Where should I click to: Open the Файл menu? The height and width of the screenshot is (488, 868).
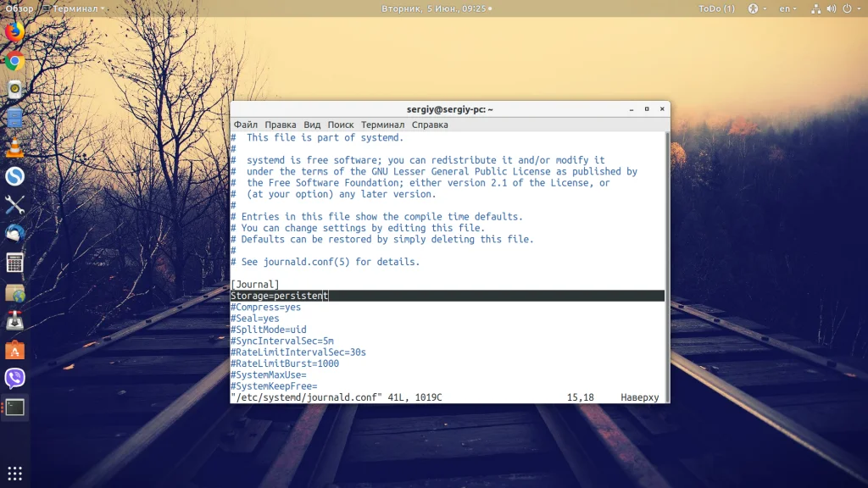tap(246, 125)
